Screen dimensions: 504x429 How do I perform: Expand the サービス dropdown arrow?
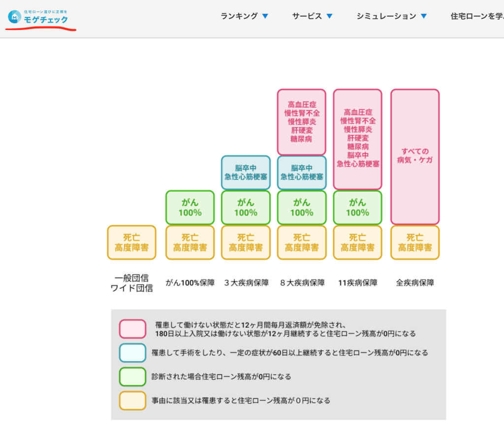[329, 16]
